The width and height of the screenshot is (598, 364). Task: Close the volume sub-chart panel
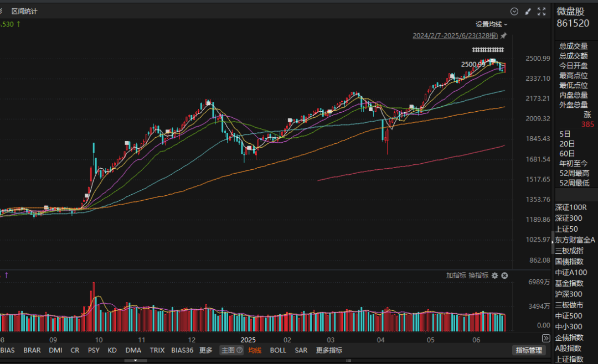504,275
